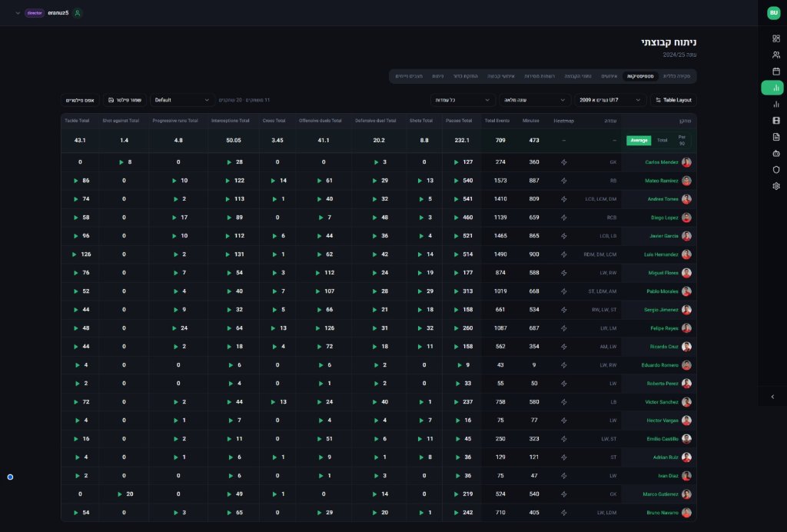Open the Table Layout button

click(673, 101)
